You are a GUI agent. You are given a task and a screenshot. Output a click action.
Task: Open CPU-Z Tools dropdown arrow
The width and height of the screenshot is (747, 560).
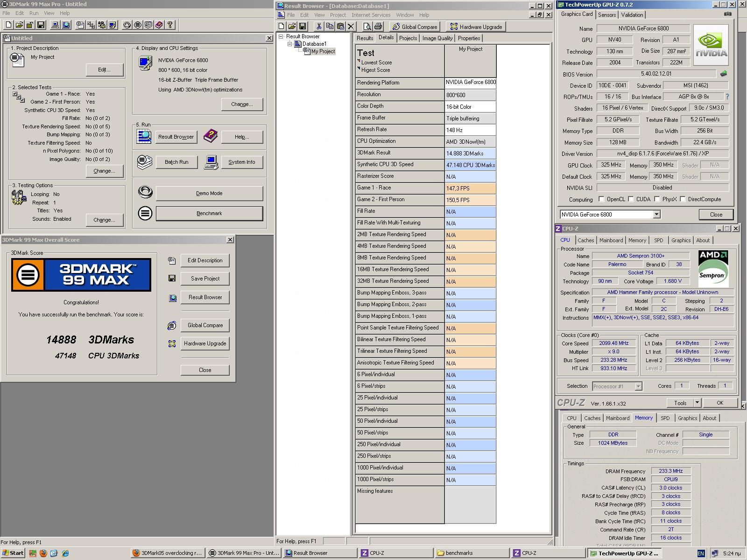697,403
